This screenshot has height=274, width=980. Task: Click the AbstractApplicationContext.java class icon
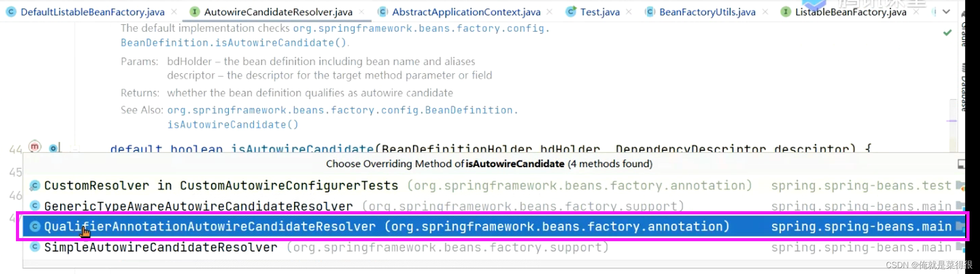point(383,12)
